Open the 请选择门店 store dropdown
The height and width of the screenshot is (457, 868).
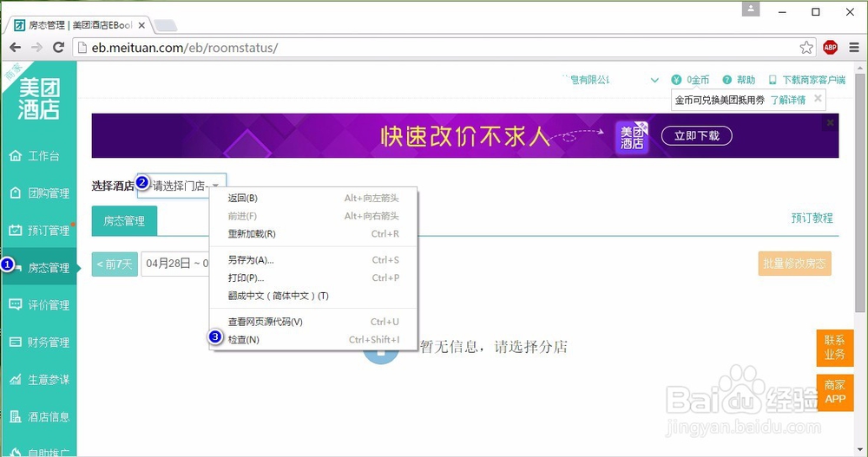[181, 186]
